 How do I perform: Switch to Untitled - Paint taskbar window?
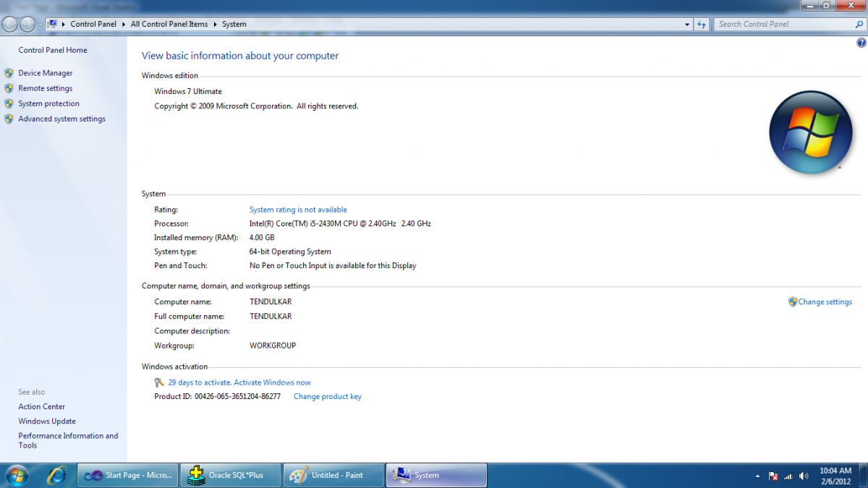(x=333, y=475)
